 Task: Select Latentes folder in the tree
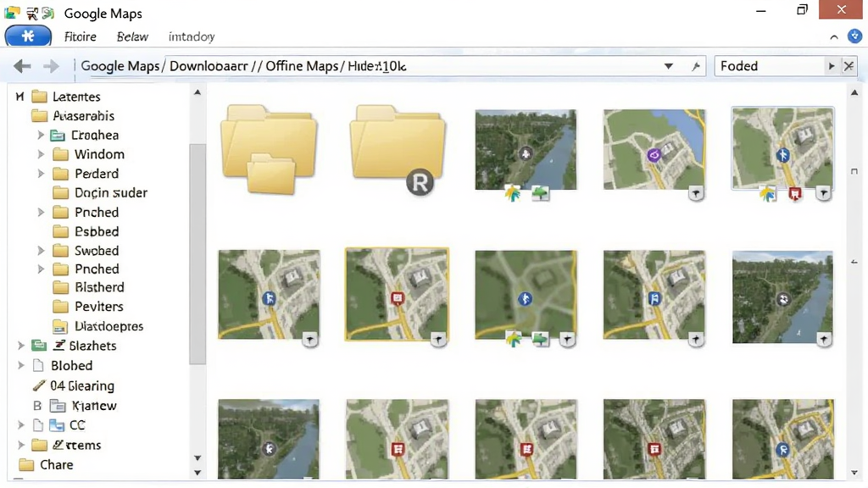[76, 97]
